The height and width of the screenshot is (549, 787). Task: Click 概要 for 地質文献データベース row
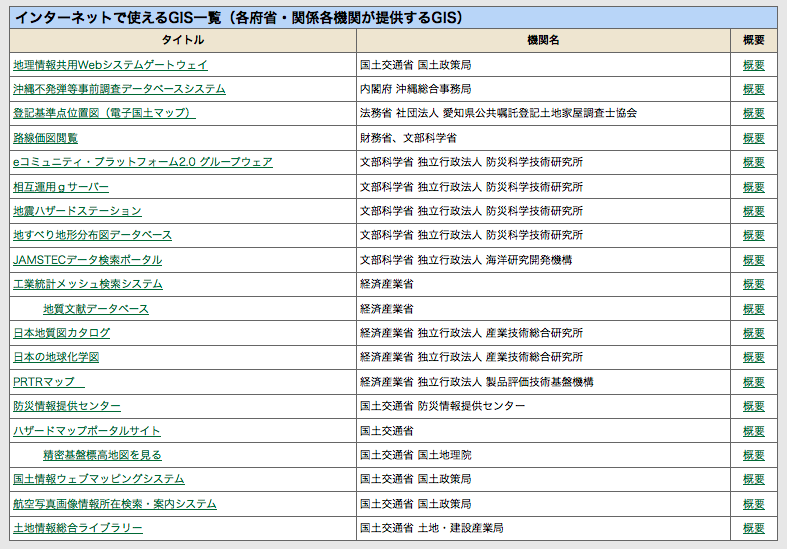click(x=754, y=309)
